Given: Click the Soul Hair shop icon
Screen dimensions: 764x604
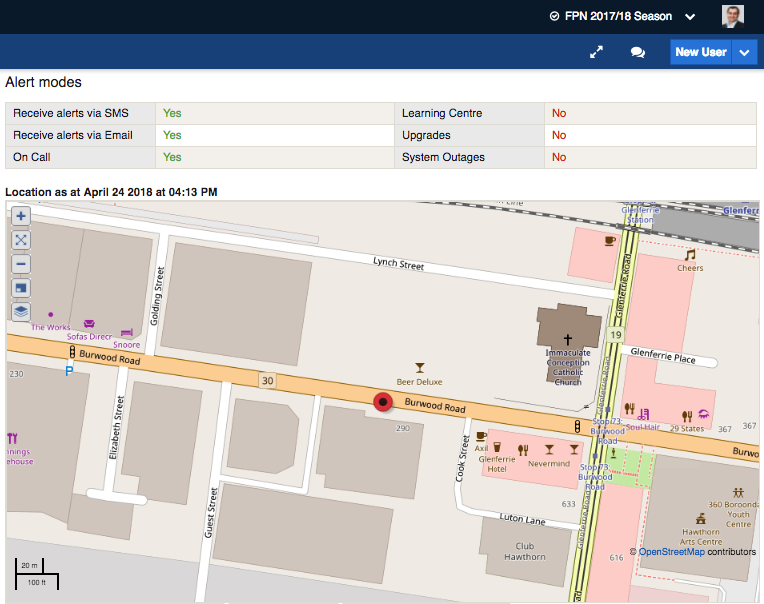Looking at the screenshot, I should pyautogui.click(x=644, y=414).
